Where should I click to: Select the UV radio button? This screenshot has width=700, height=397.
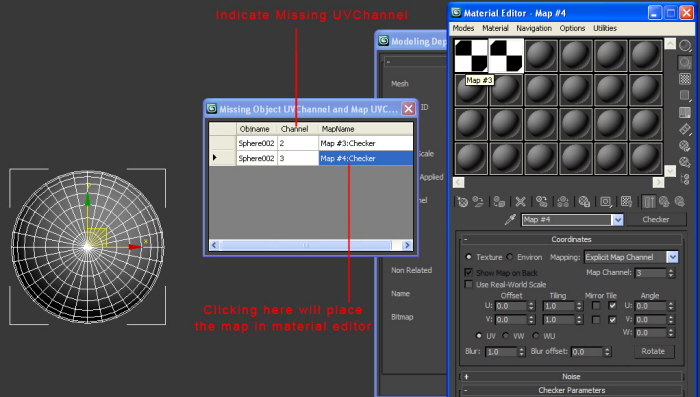point(479,335)
